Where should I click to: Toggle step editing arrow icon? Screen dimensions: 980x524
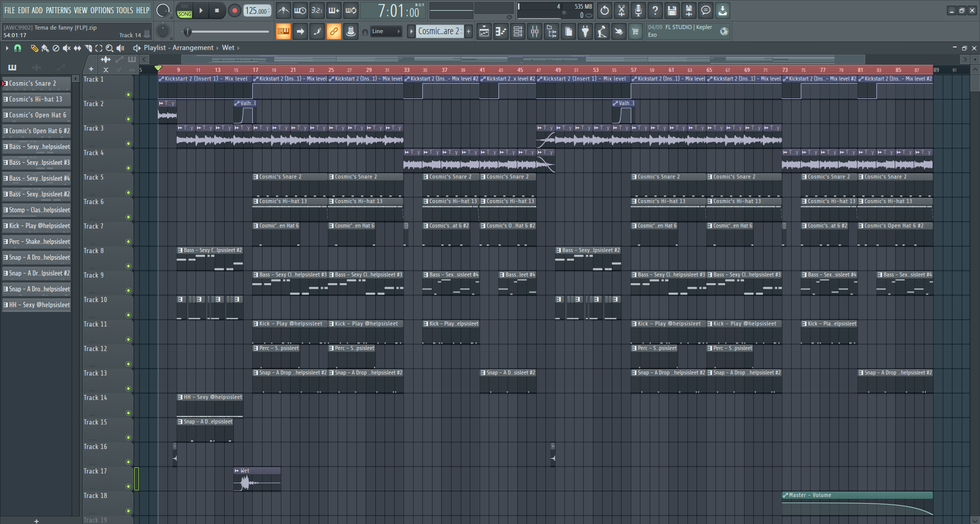pyautogui.click(x=300, y=32)
